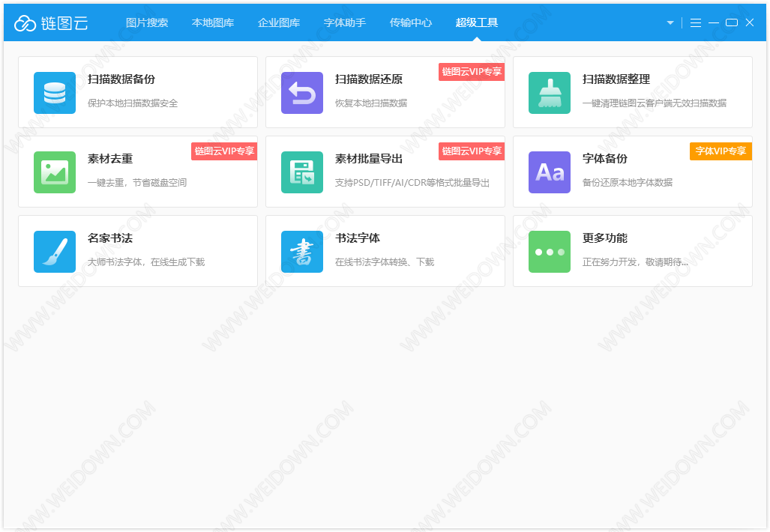Click 在线书法字体转换、下载 description
This screenshot has height=532, width=770.
(385, 262)
